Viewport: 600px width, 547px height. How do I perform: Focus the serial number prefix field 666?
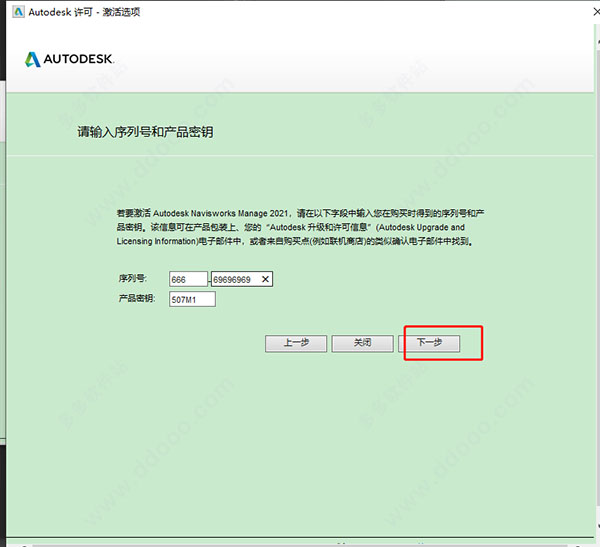[x=188, y=279]
